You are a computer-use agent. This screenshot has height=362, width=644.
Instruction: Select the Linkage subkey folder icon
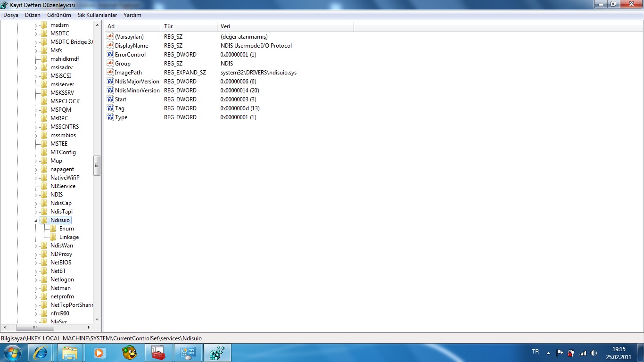(x=53, y=237)
